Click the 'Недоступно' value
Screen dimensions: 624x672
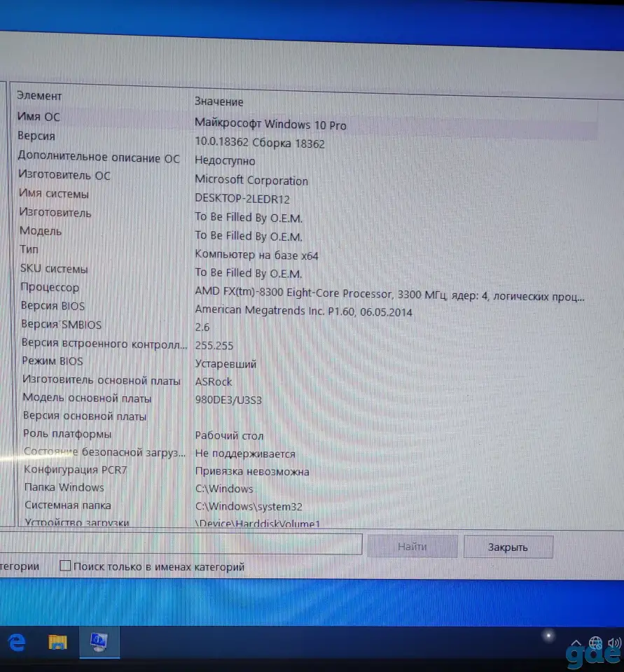pos(225,161)
